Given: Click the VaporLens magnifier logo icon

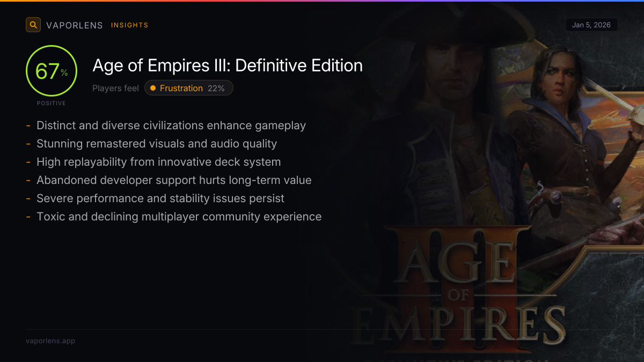Looking at the screenshot, I should coord(33,25).
